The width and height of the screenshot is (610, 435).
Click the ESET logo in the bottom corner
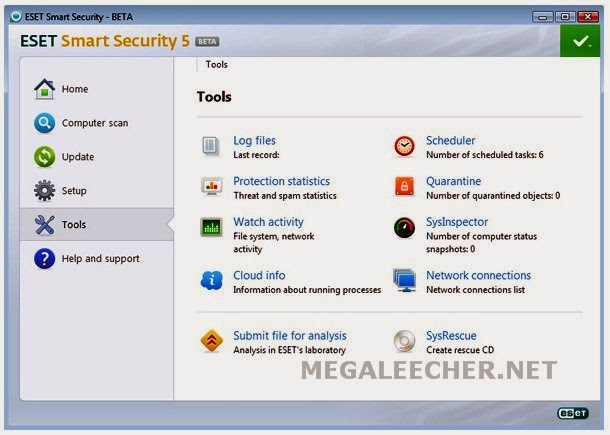[573, 413]
